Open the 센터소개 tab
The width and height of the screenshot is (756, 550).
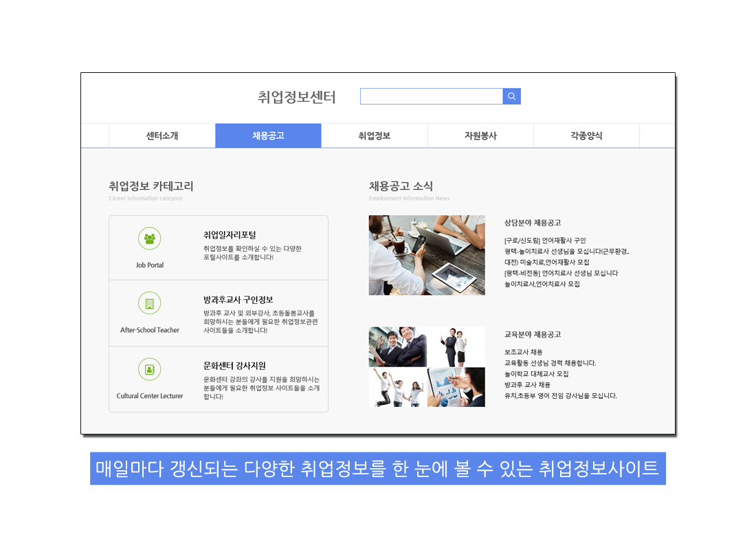click(x=162, y=135)
